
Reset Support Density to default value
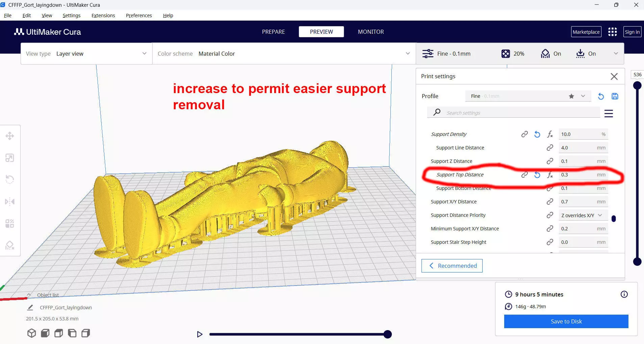[537, 134]
